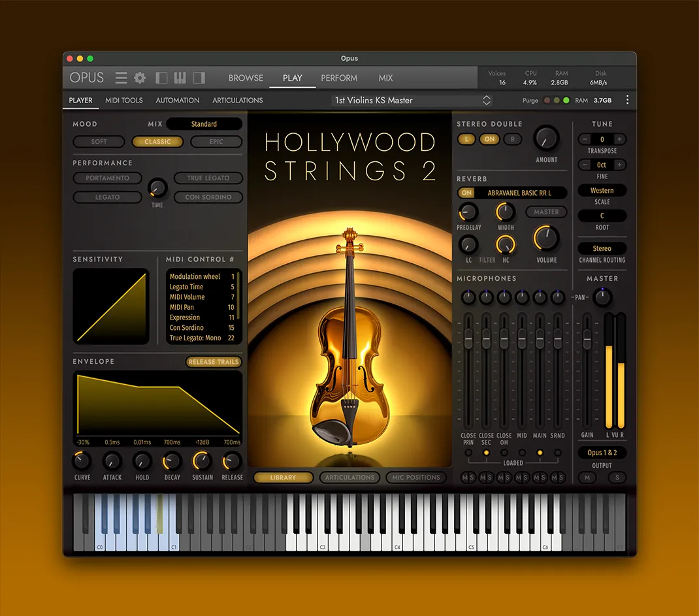Click the reverb LC filter knob
This screenshot has width=699, height=616.
pos(468,245)
